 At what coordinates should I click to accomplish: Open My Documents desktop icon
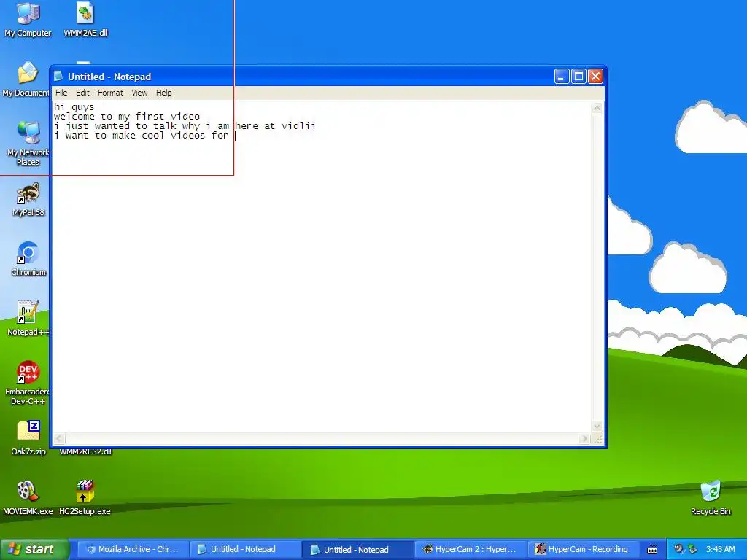pos(26,79)
